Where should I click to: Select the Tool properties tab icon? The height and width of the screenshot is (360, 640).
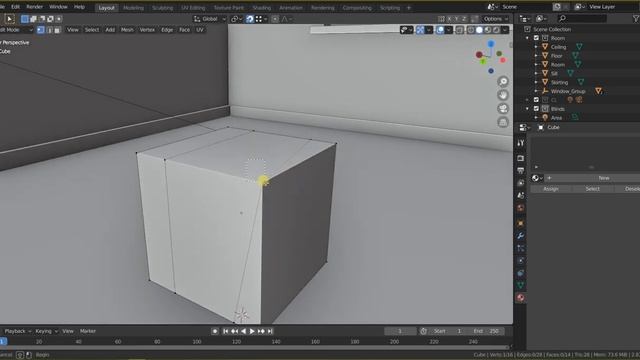[x=520, y=143]
